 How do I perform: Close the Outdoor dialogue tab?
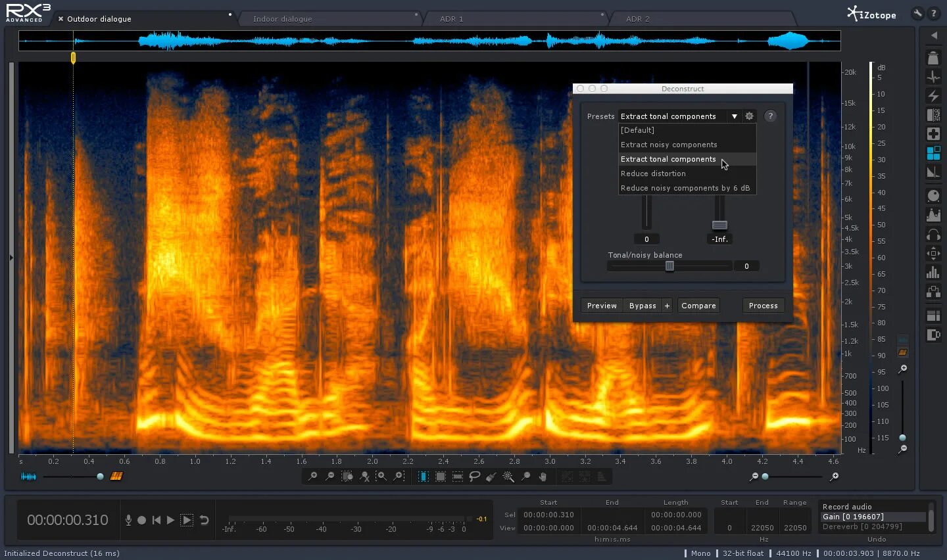tap(61, 19)
